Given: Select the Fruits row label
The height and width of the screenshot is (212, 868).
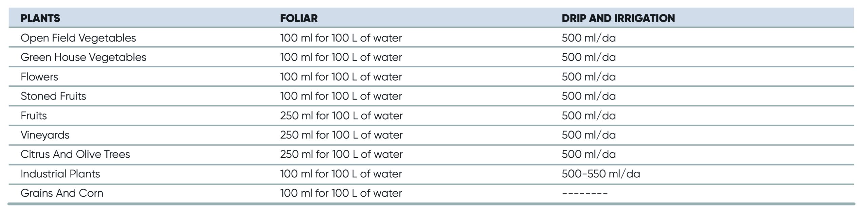Looking at the screenshot, I should [34, 116].
